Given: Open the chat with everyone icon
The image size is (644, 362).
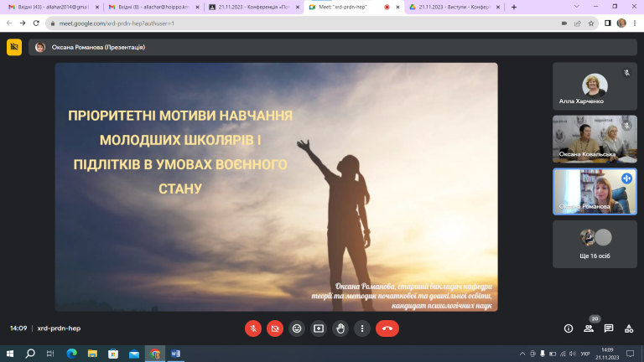Looking at the screenshot, I should (x=609, y=328).
